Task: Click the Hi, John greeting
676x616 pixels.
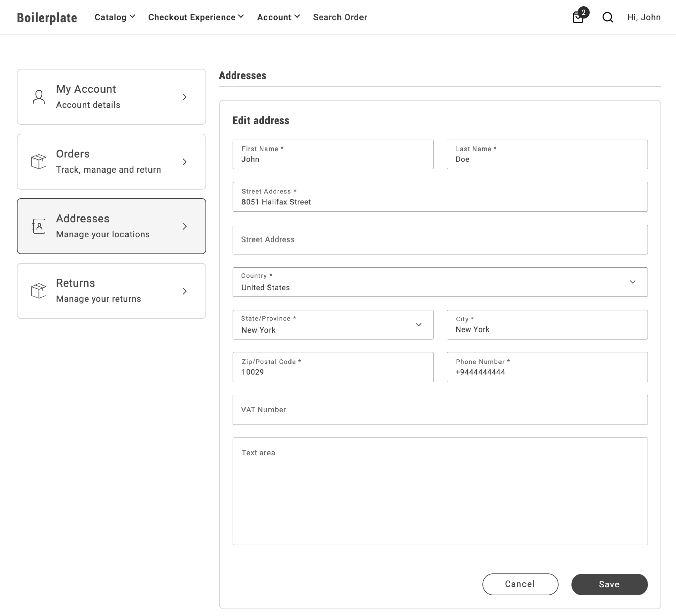Action: (x=644, y=17)
